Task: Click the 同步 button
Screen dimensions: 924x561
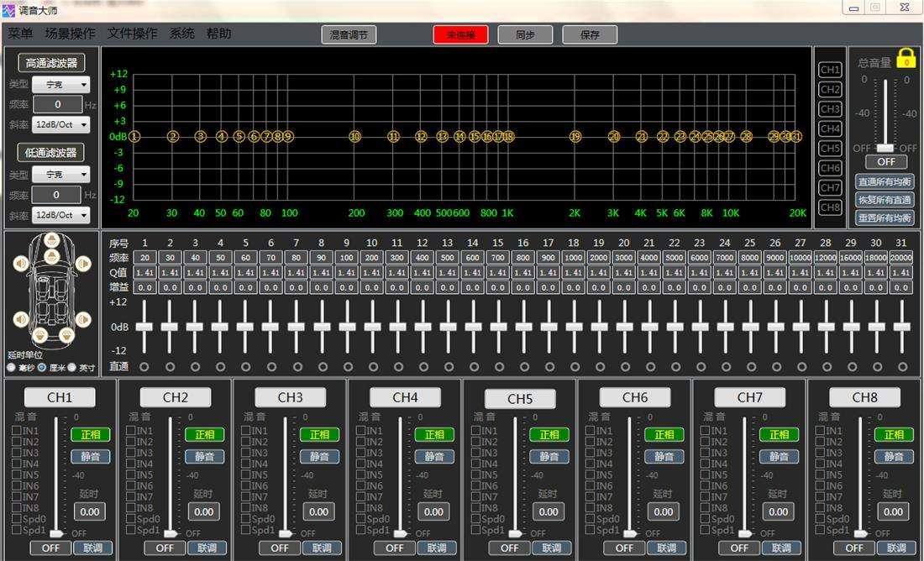Action: [x=525, y=34]
